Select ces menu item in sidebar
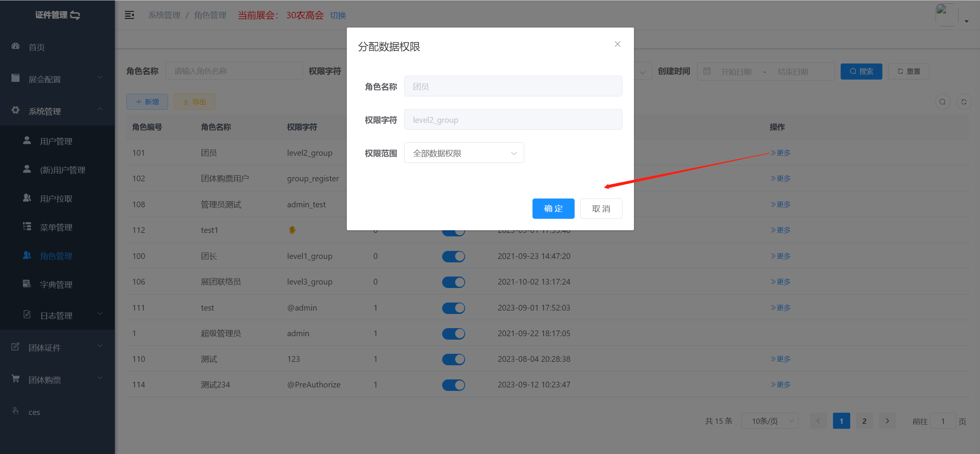This screenshot has height=454, width=980. 34,412
